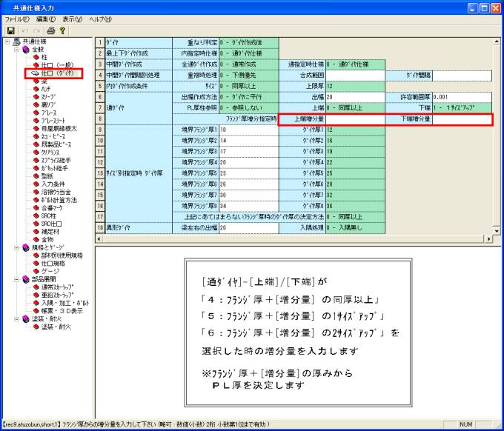Screen dimensions: 504x431
Task: Click the empty 合成範囲 input field
Action: 356,76
